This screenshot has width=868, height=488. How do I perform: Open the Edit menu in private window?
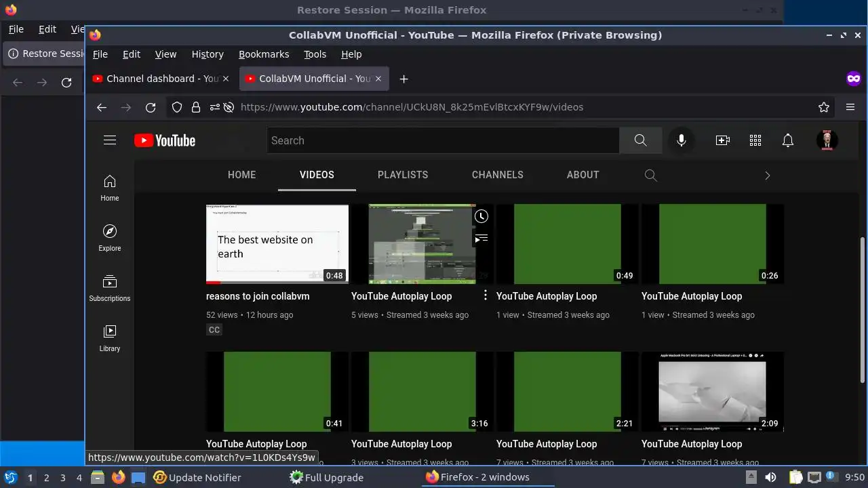[x=132, y=54]
